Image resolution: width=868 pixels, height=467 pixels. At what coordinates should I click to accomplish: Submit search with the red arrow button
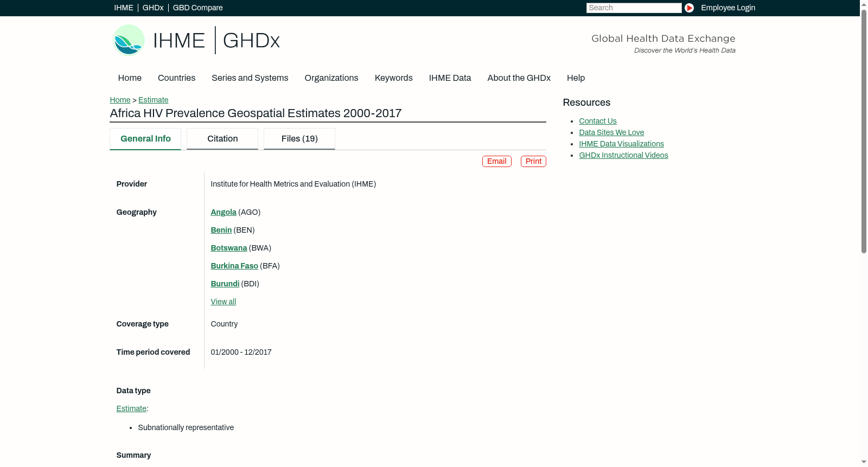[689, 8]
